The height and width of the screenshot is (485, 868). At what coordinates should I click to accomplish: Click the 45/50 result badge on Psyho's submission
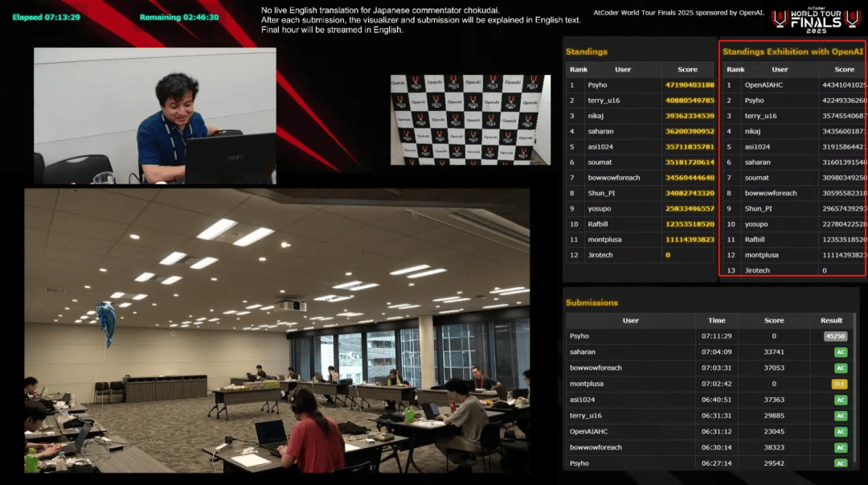pos(835,336)
